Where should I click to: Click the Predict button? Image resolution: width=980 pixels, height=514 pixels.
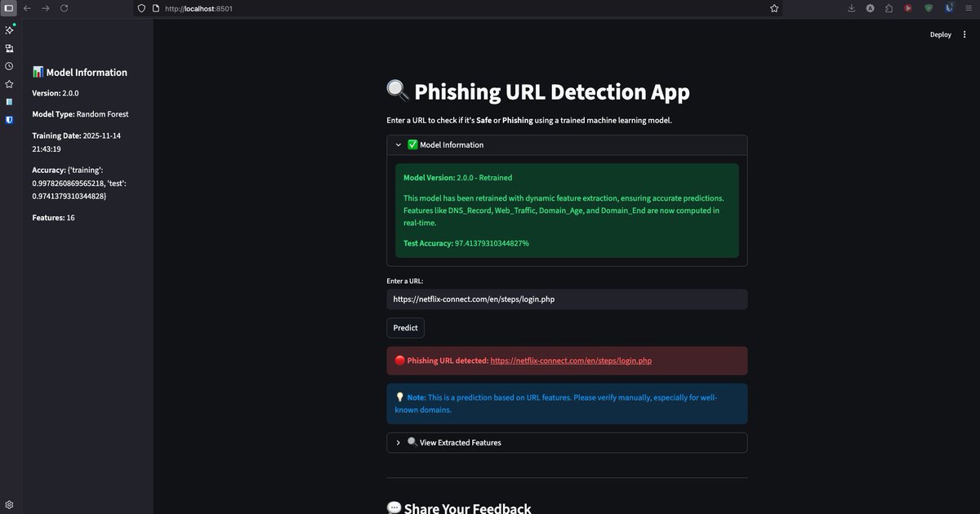pos(405,328)
